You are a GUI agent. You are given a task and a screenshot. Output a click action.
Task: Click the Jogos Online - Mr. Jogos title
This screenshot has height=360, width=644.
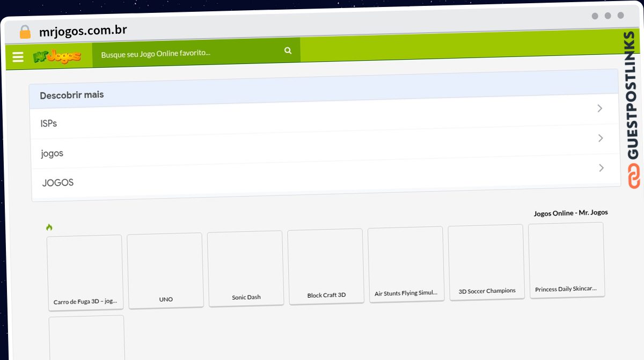pos(570,213)
